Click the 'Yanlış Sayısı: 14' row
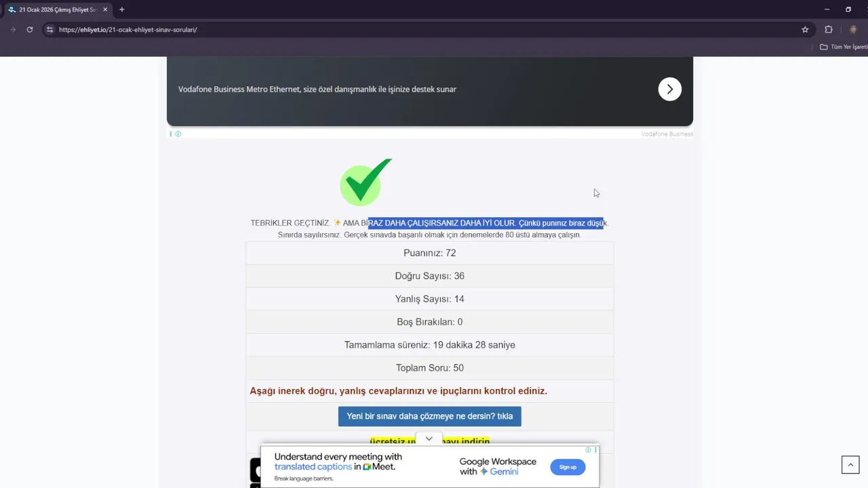The width and height of the screenshot is (868, 488). click(x=430, y=299)
